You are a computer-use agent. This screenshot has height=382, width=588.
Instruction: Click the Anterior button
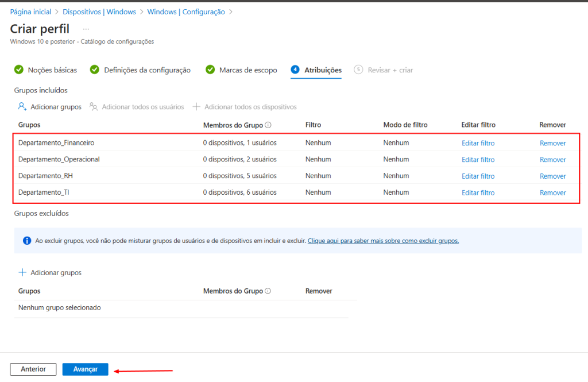click(33, 369)
